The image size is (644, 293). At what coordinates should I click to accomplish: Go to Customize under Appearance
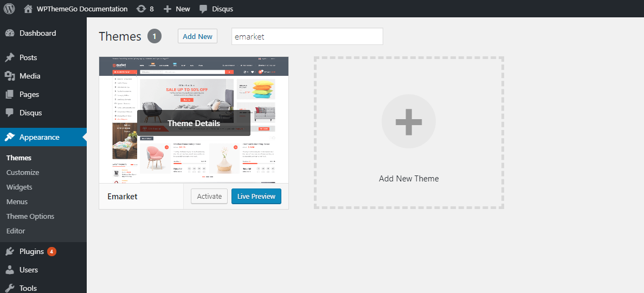click(23, 172)
